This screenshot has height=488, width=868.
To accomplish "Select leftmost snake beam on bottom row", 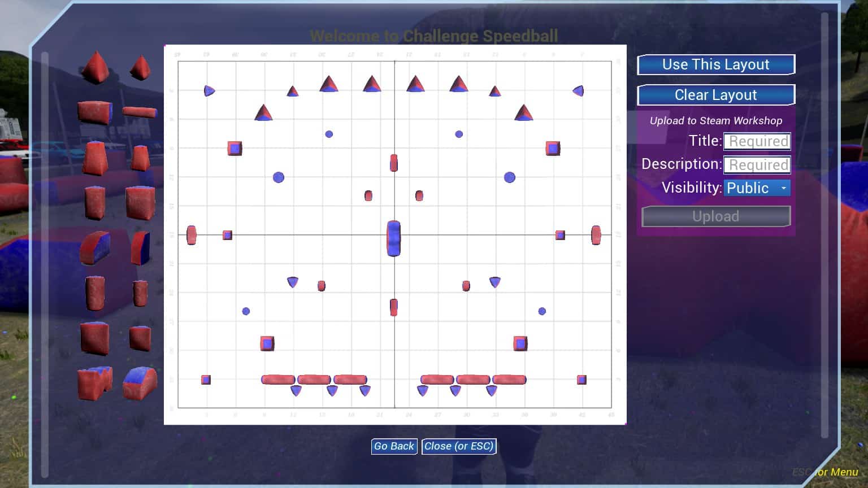I will click(278, 380).
